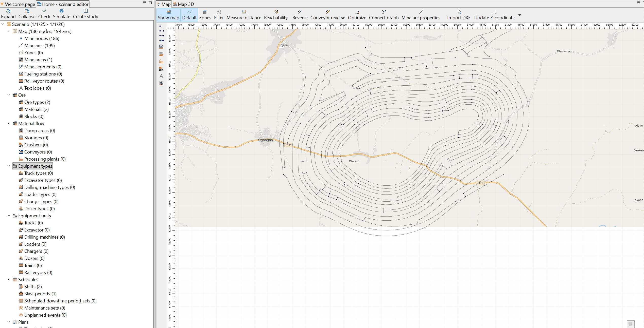
Task: Click the Create study button
Action: point(85,14)
